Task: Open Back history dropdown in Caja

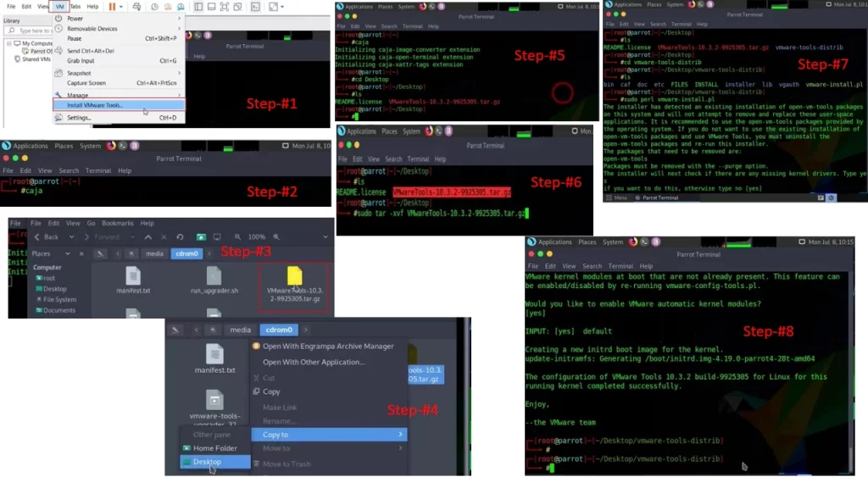Action: point(71,237)
